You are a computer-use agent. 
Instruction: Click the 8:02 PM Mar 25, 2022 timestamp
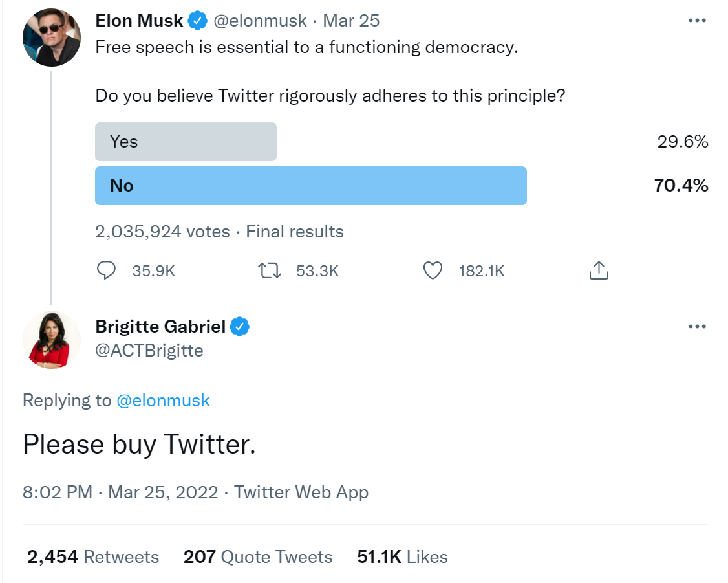(x=120, y=492)
